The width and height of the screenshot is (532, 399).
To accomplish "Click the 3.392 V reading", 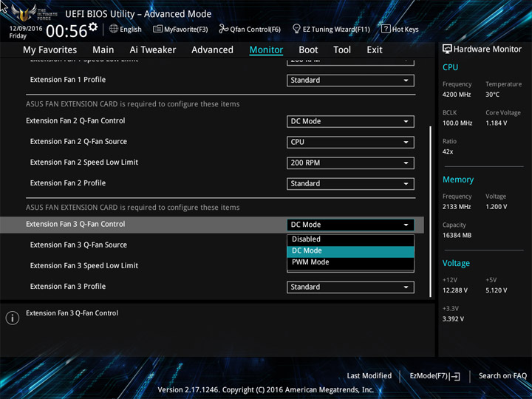I will pyautogui.click(x=453, y=319).
